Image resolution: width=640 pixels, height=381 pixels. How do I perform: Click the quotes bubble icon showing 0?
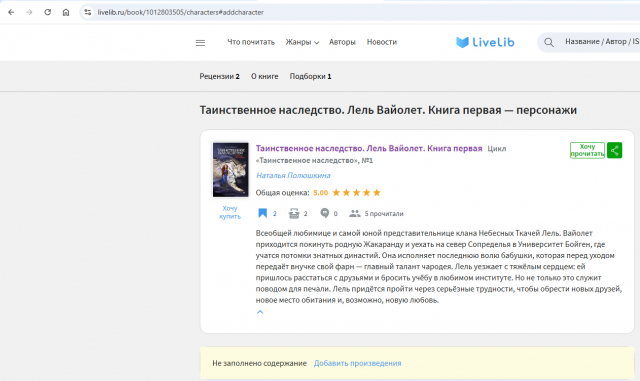(324, 213)
